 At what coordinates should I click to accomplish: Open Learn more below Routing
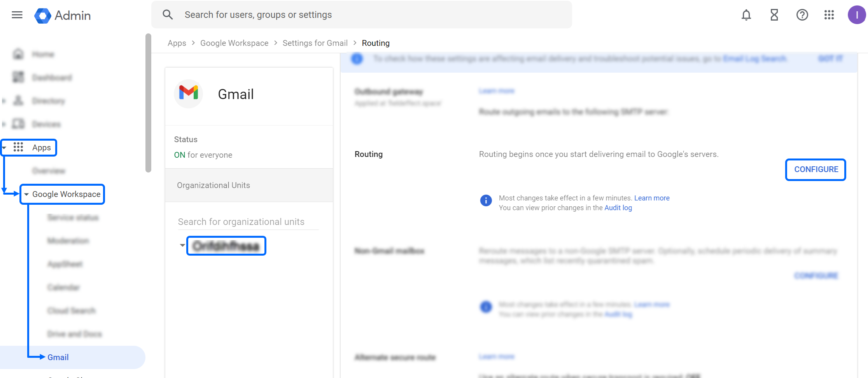pos(652,198)
